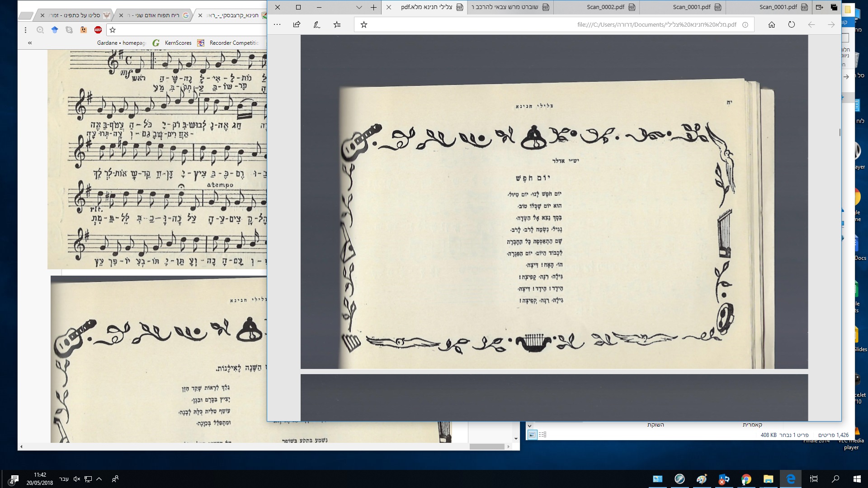Close the חנינא_קרצבסקי Chrome tab
Viewport: 868px width, 488px height.
[200, 15]
